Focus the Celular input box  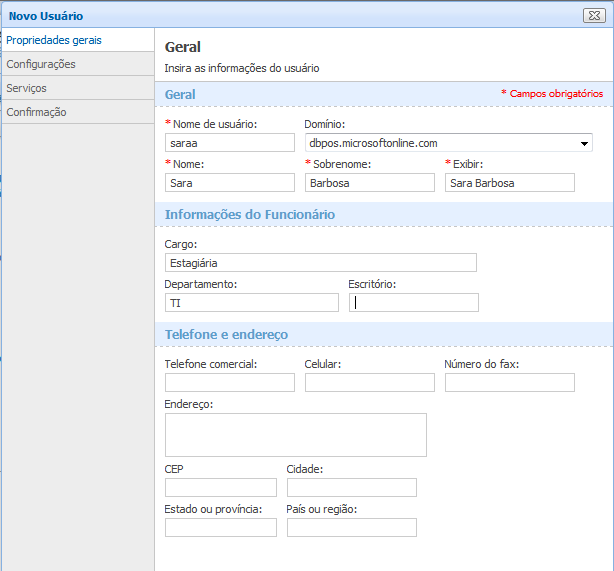369,382
